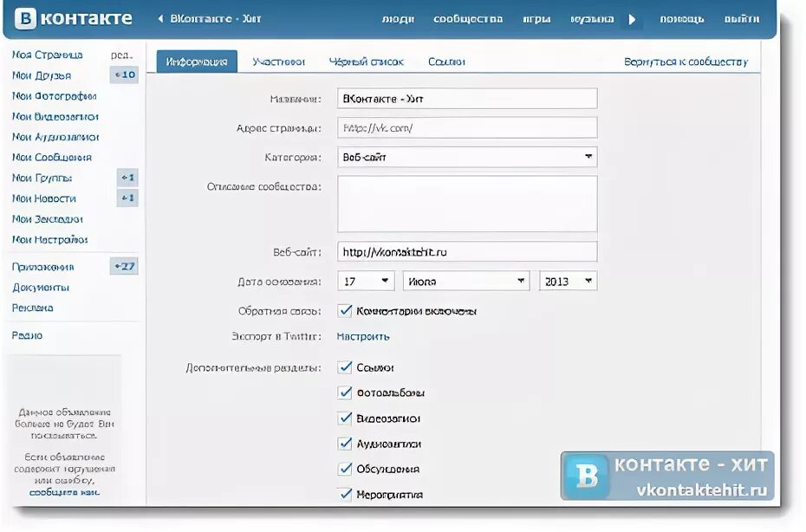Open Реклама in sidebar
The width and height of the screenshot is (806, 532).
pos(32,308)
